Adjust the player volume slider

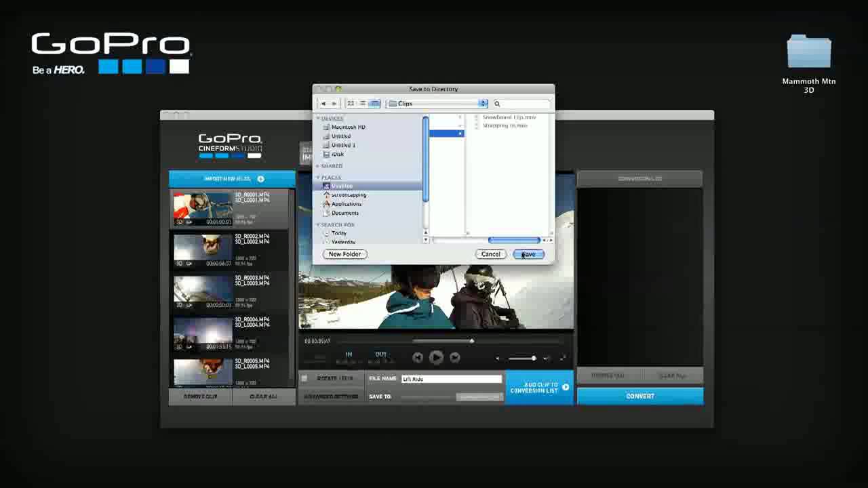pyautogui.click(x=522, y=358)
